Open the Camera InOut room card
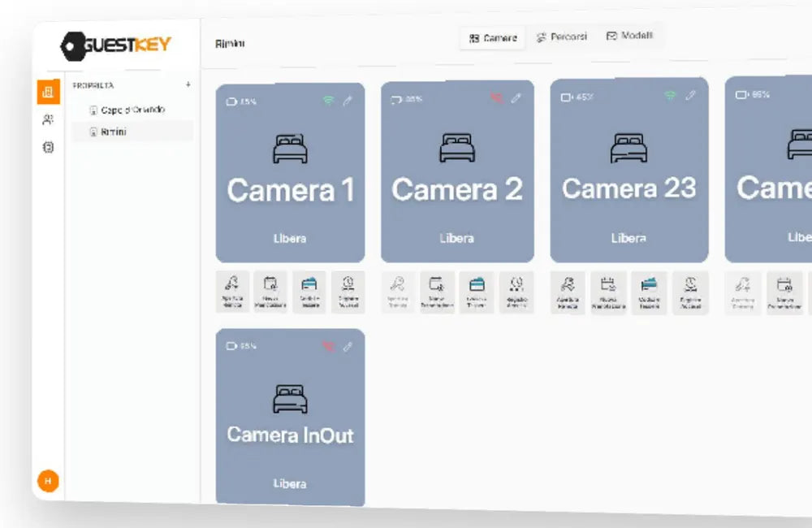This screenshot has width=812, height=528. point(290,417)
